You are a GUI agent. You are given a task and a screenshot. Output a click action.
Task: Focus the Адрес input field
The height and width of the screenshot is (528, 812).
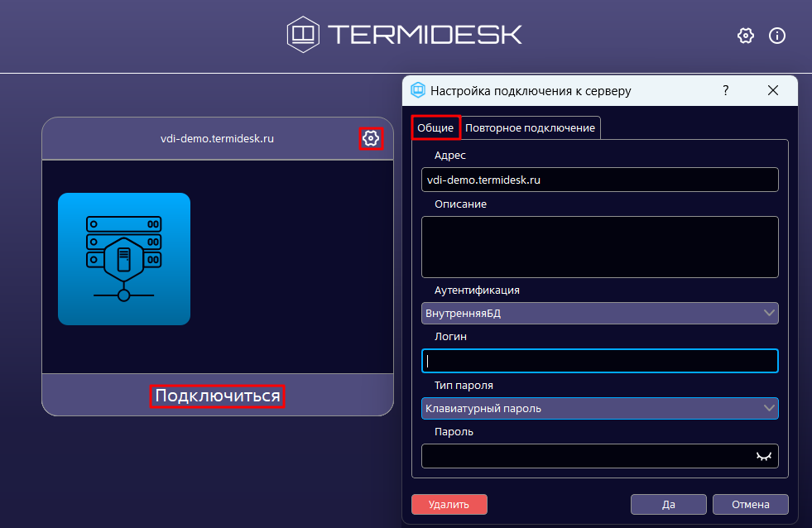[599, 180]
